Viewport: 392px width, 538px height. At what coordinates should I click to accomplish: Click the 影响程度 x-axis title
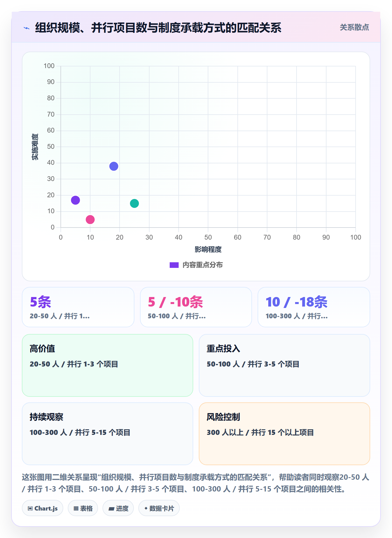[x=208, y=249]
